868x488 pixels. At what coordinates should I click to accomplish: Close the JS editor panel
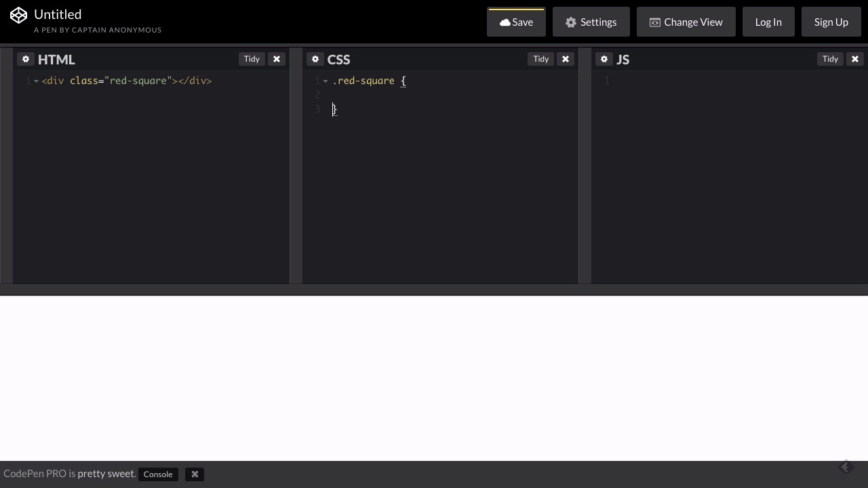pos(855,59)
